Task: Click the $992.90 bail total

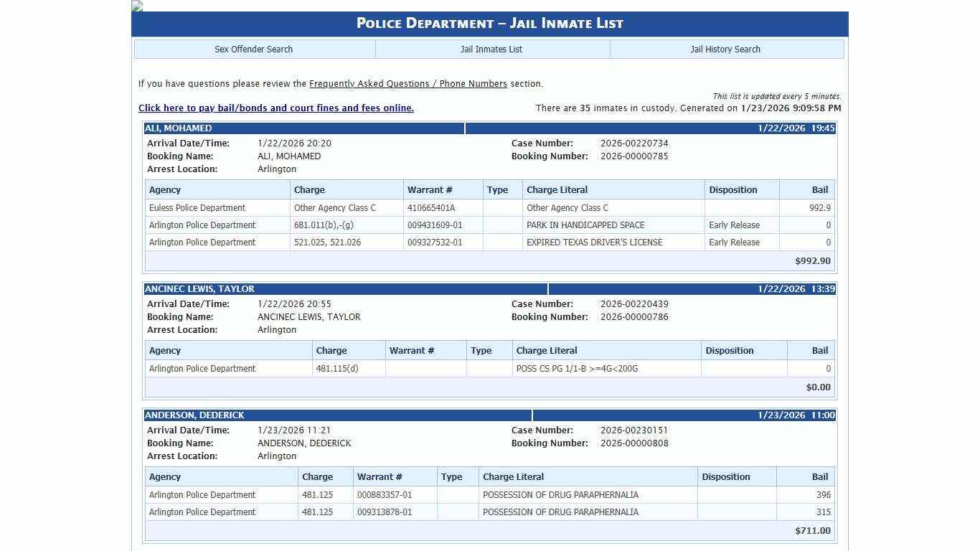Action: (x=812, y=261)
